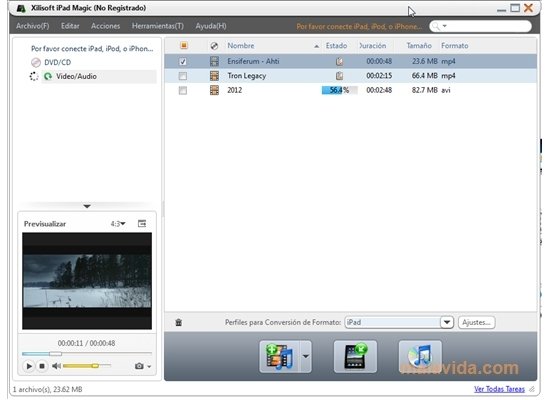Open the Ajustes... settings button

476,322
